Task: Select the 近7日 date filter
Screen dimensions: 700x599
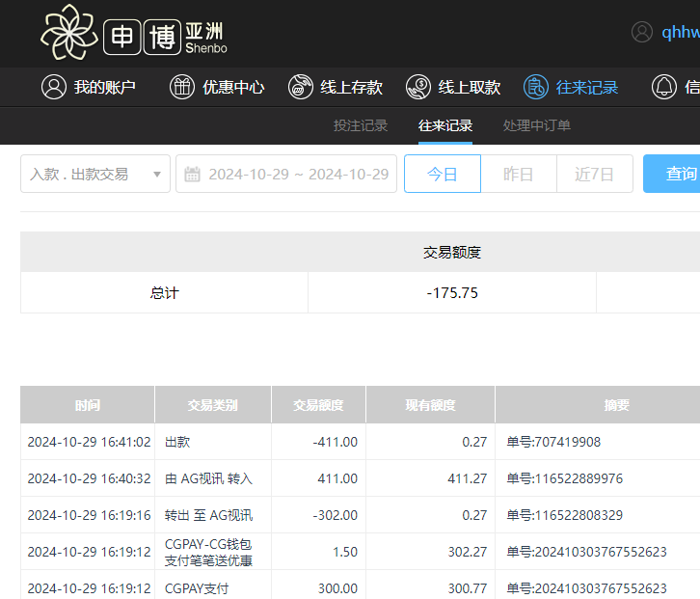Action: pyautogui.click(x=594, y=174)
